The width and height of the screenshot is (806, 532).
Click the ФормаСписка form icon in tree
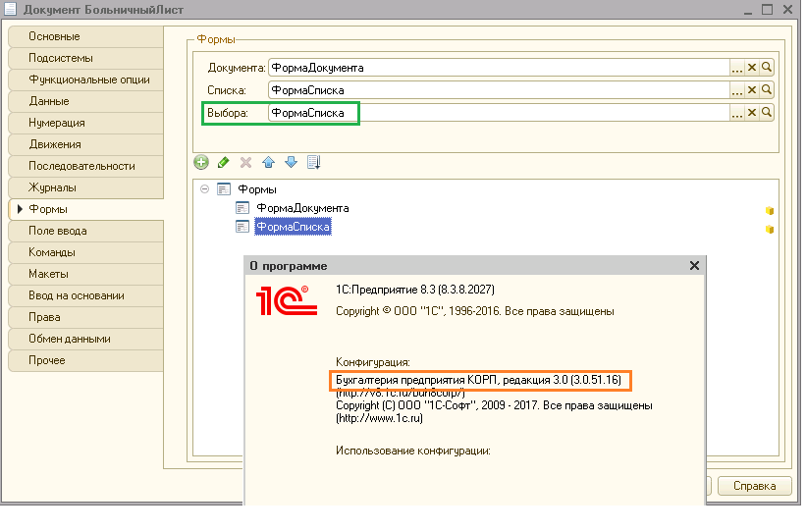[242, 226]
